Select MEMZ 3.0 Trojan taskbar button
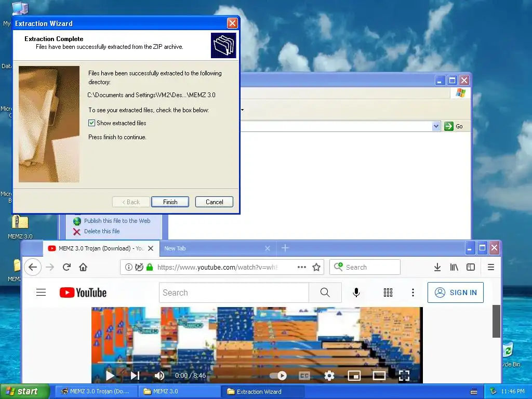The image size is (532, 399). tap(96, 392)
